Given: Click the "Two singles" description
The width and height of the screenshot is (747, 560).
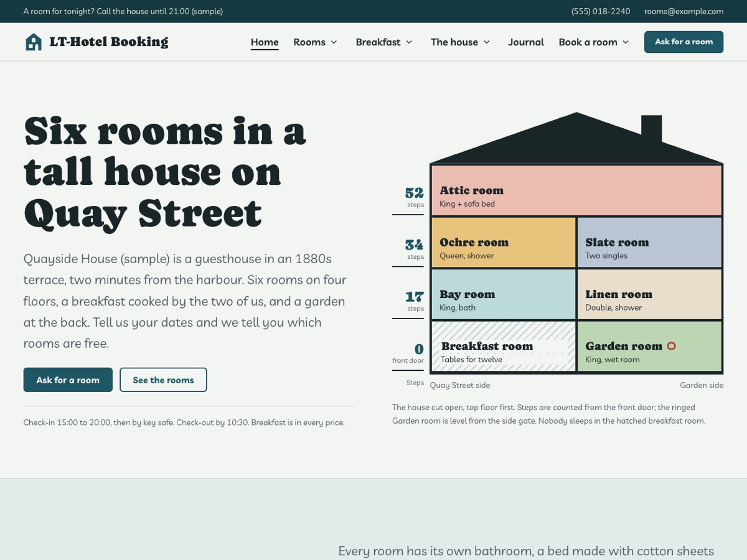Looking at the screenshot, I should pyautogui.click(x=606, y=256).
